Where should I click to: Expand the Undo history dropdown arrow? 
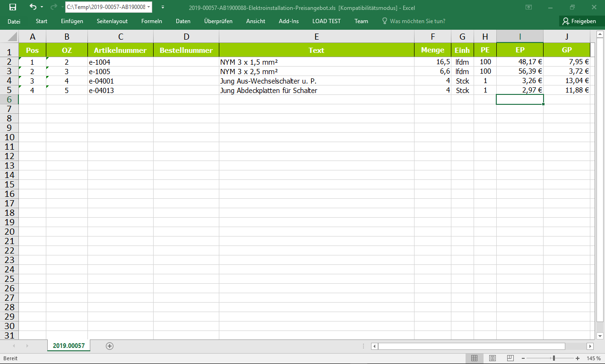(x=42, y=7)
